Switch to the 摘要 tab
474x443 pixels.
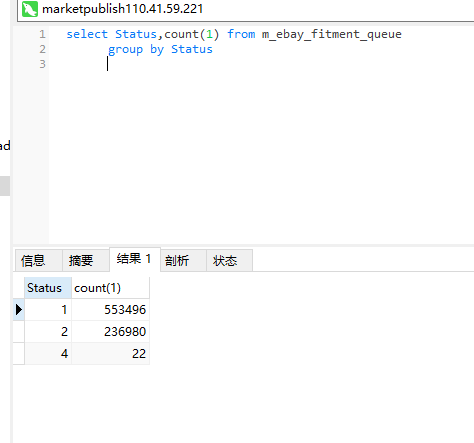[86, 260]
